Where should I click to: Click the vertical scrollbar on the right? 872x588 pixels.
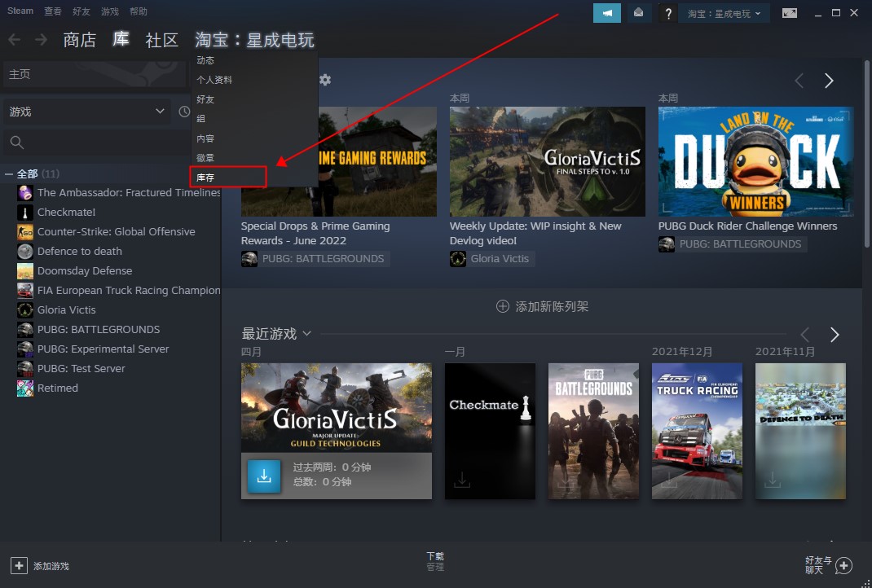[x=867, y=153]
